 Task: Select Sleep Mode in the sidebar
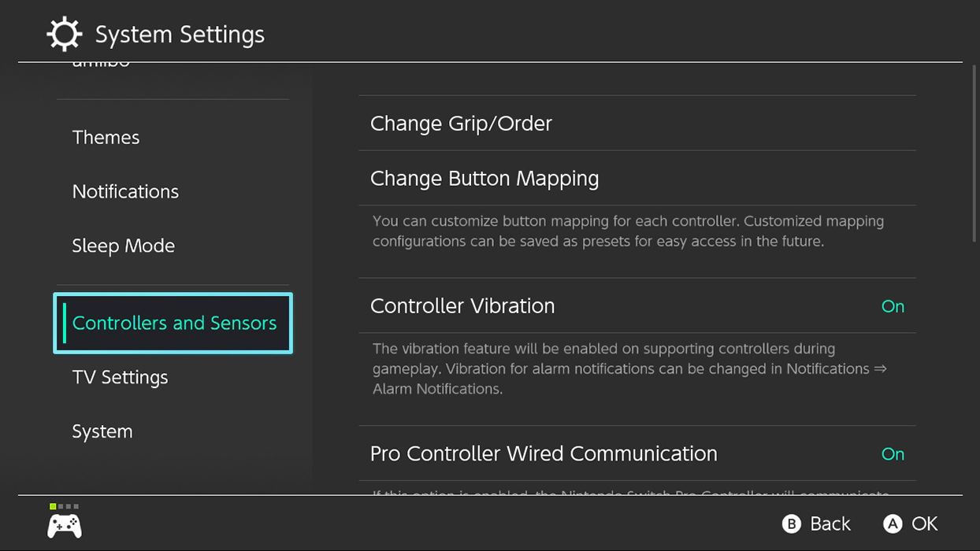coord(123,246)
